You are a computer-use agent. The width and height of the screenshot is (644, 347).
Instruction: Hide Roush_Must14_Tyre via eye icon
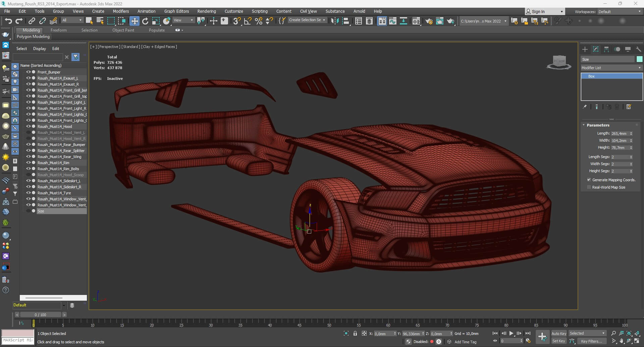point(29,193)
